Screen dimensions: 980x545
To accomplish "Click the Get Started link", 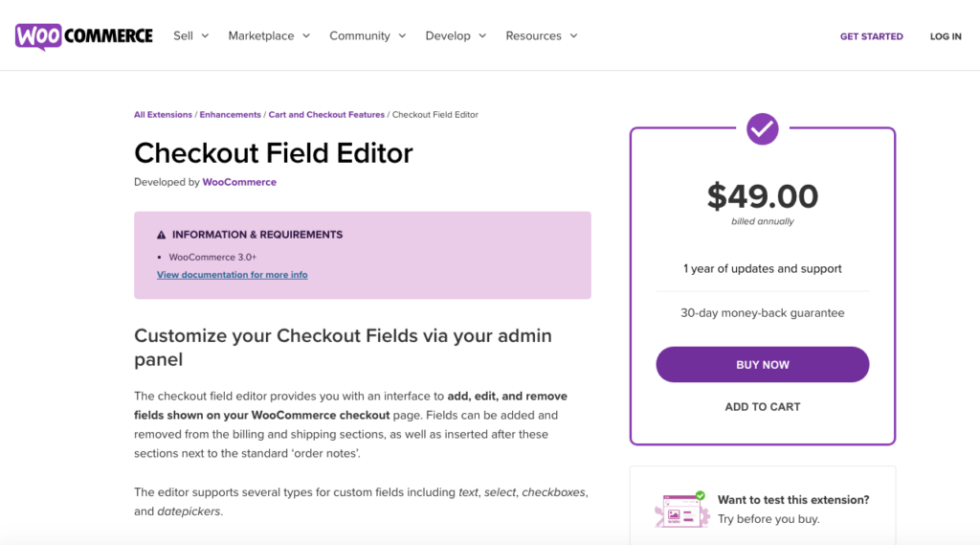I will point(871,36).
